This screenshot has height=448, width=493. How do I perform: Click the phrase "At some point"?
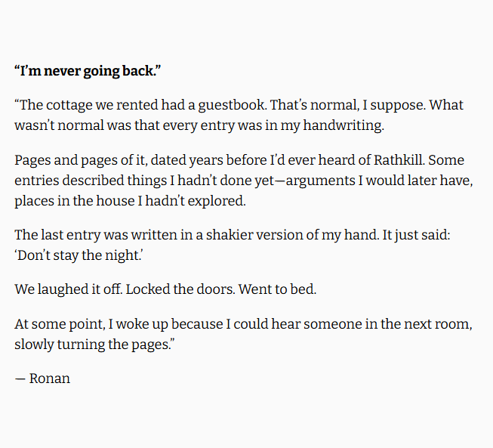[59, 324]
